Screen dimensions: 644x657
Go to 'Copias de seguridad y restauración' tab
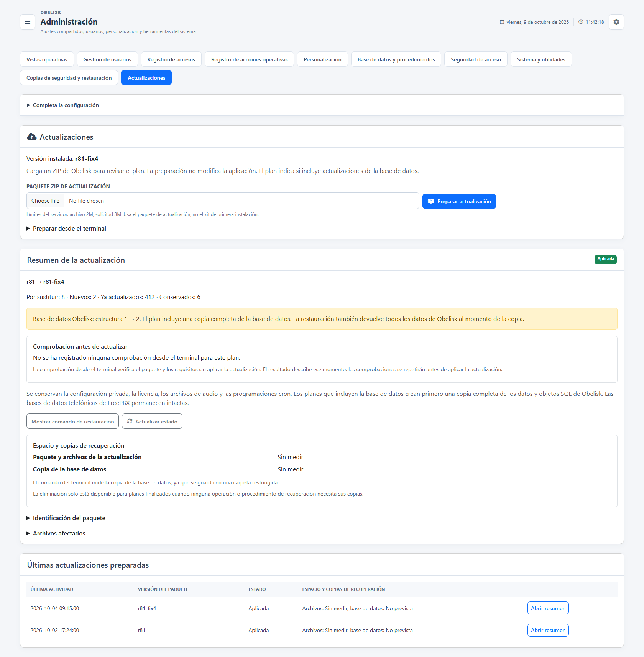[69, 78]
